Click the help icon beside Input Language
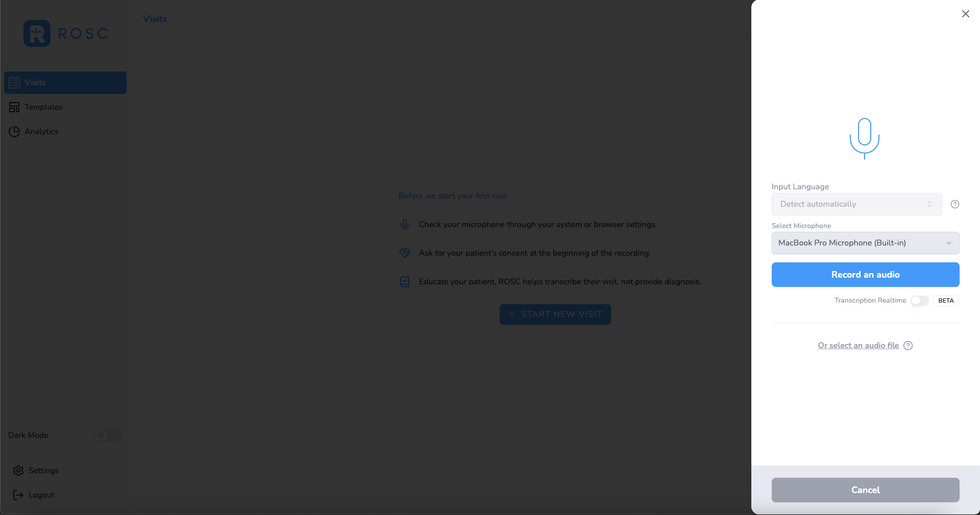Image resolution: width=980 pixels, height=515 pixels. coord(955,204)
